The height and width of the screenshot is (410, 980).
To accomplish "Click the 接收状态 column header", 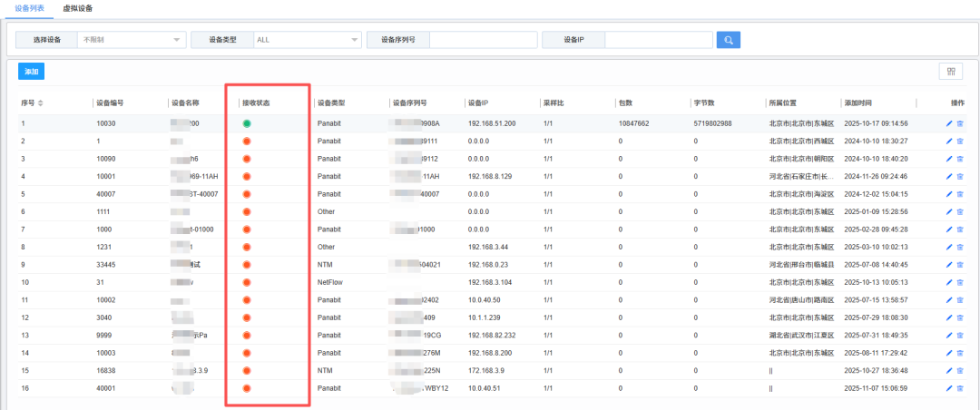I will [x=256, y=103].
